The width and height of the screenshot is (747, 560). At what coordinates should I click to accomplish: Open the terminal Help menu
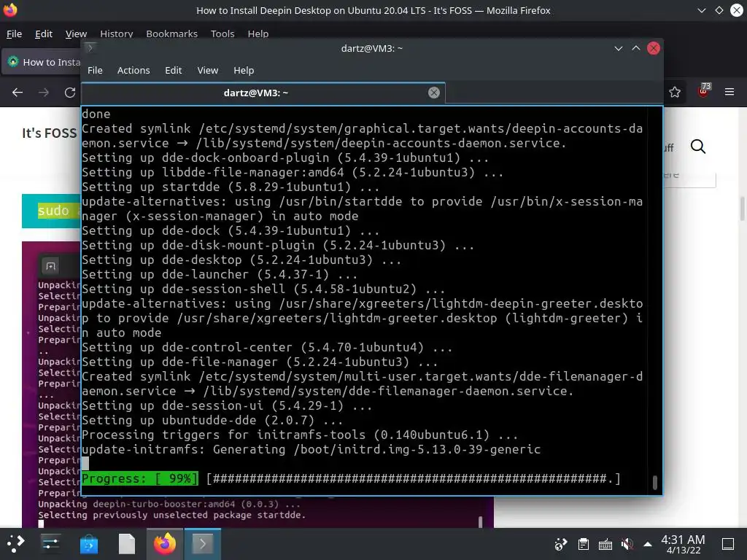(244, 70)
